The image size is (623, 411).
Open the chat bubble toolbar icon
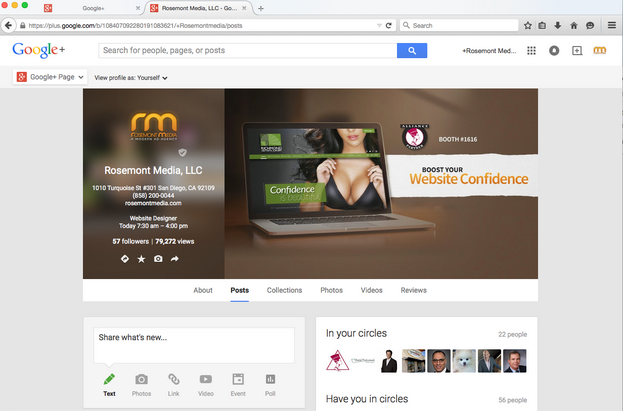click(x=590, y=25)
